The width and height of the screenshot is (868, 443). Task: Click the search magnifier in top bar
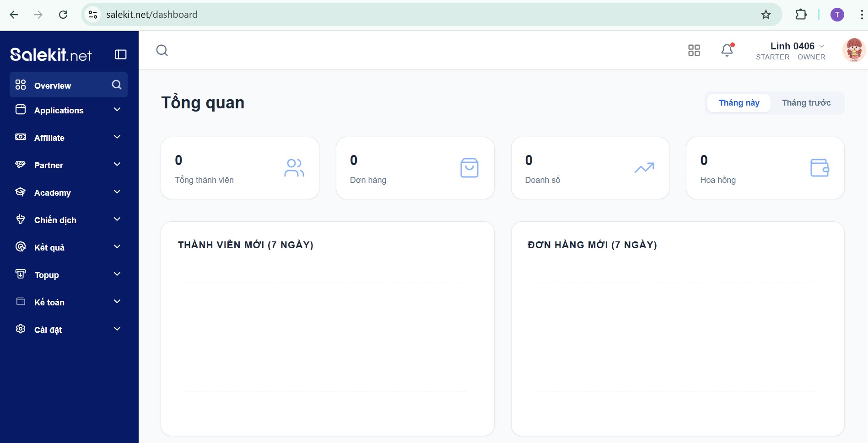coord(162,50)
